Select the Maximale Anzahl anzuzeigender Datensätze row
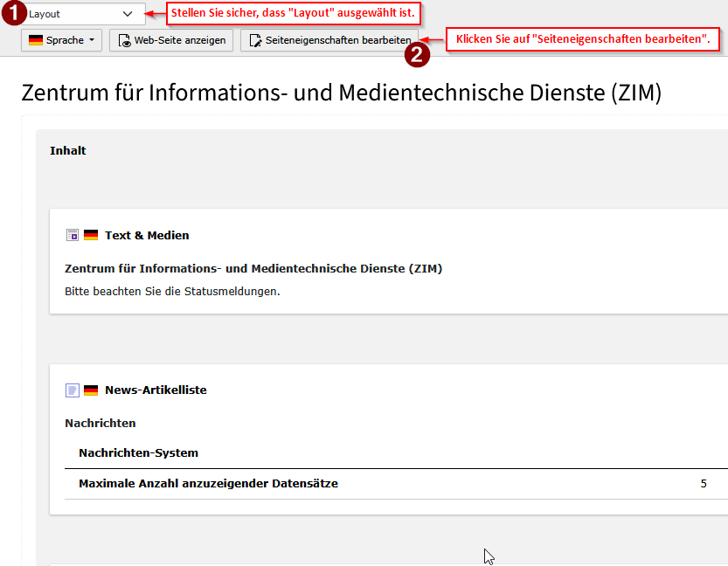The width and height of the screenshot is (728, 566). pos(208,483)
